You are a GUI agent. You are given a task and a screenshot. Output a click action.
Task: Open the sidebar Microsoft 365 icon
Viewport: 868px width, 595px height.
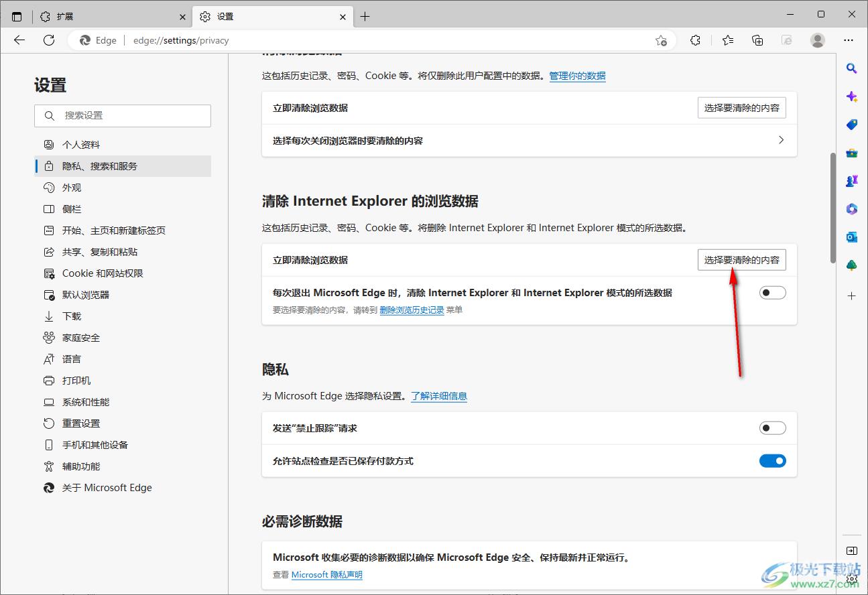point(852,209)
